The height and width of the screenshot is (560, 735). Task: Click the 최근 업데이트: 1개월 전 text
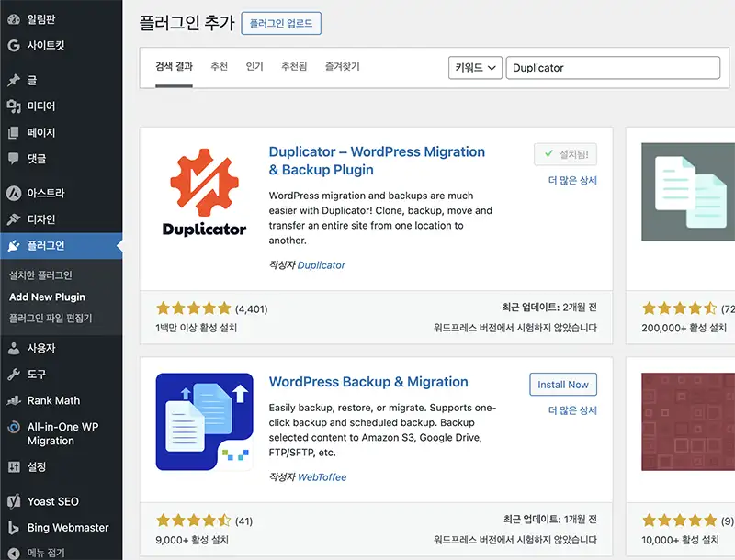point(550,520)
